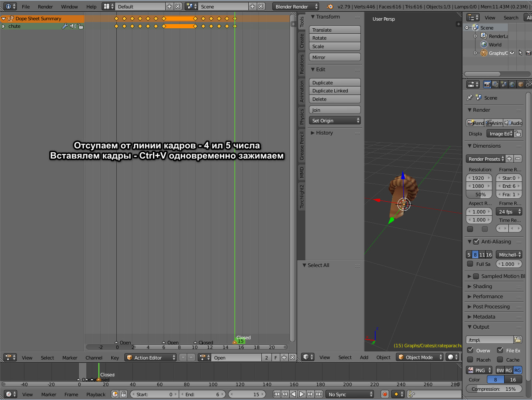Enable the Full Sample checkbox
This screenshot has height=400, width=532.
[x=470, y=264]
